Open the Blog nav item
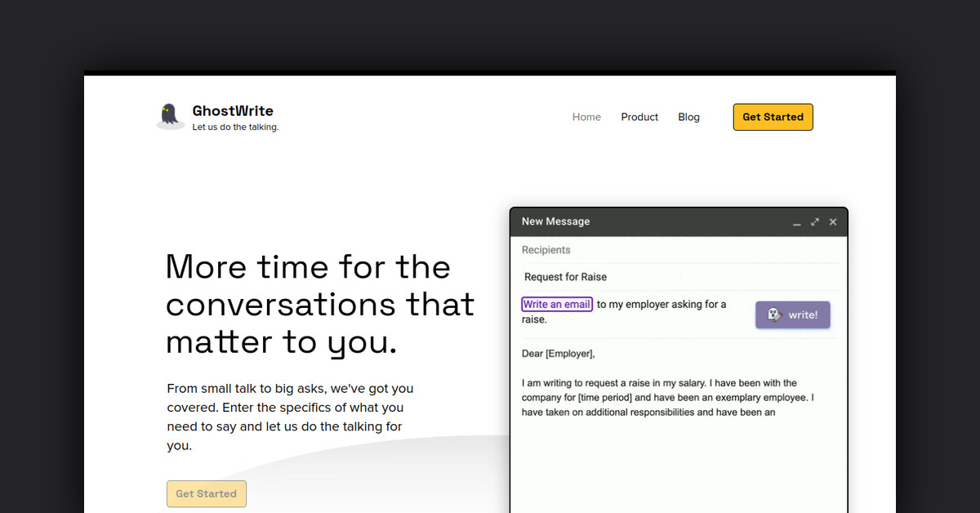 (688, 117)
